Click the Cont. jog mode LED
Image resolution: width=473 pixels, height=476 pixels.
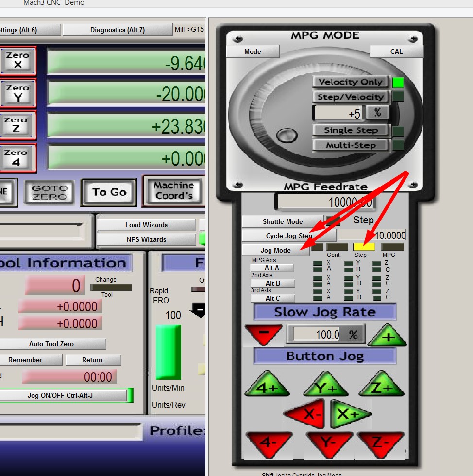337,247
